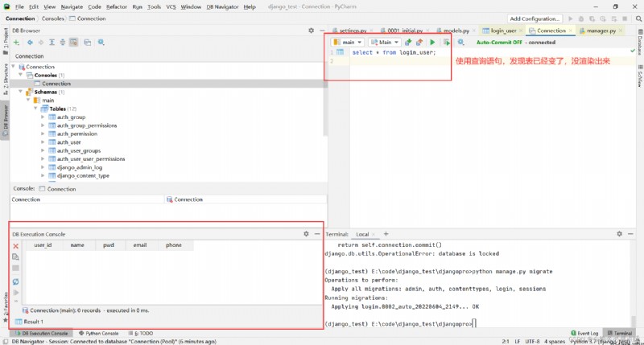Select the Result 1 tab
The image size is (644, 345).
point(29,322)
